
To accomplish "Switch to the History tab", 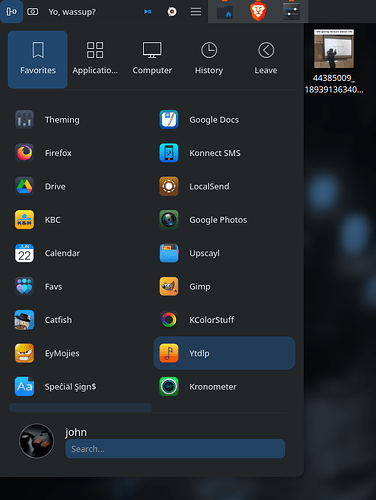I will point(209,59).
